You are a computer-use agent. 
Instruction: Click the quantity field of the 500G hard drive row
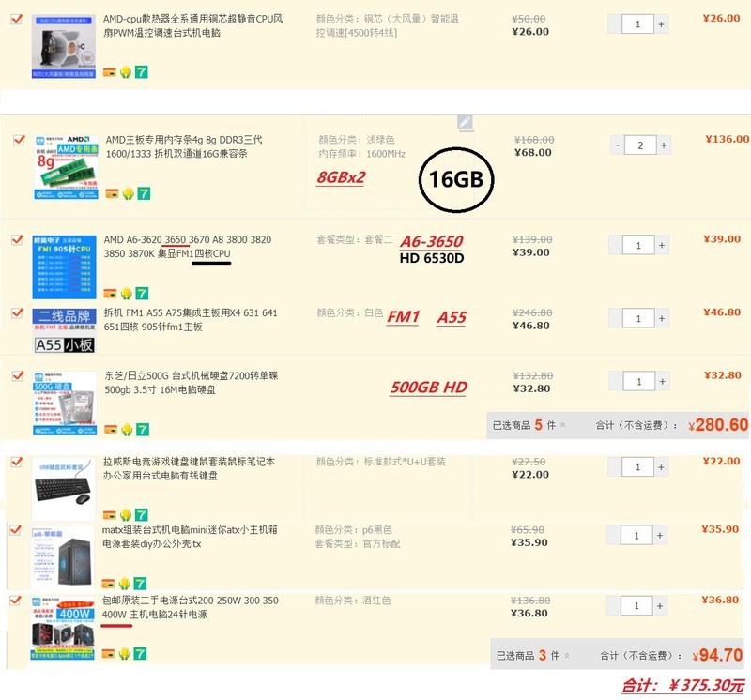click(x=639, y=382)
